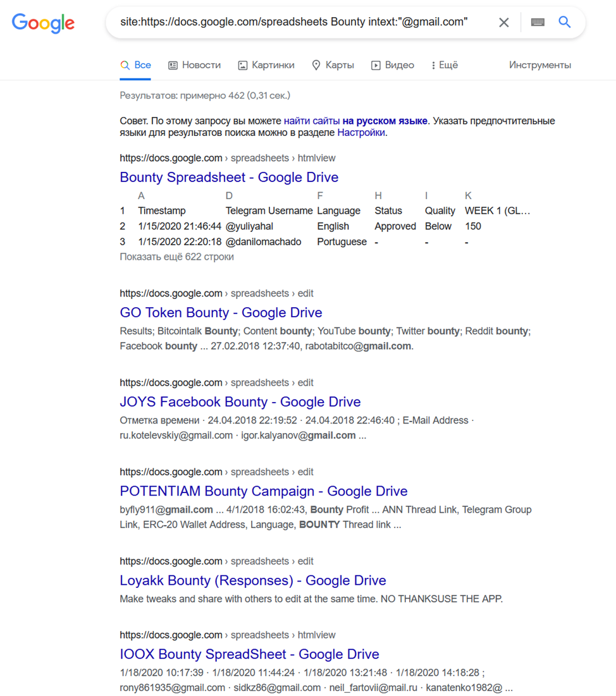This screenshot has width=616, height=696.
Task: Select the Все tab
Action: 135,65
